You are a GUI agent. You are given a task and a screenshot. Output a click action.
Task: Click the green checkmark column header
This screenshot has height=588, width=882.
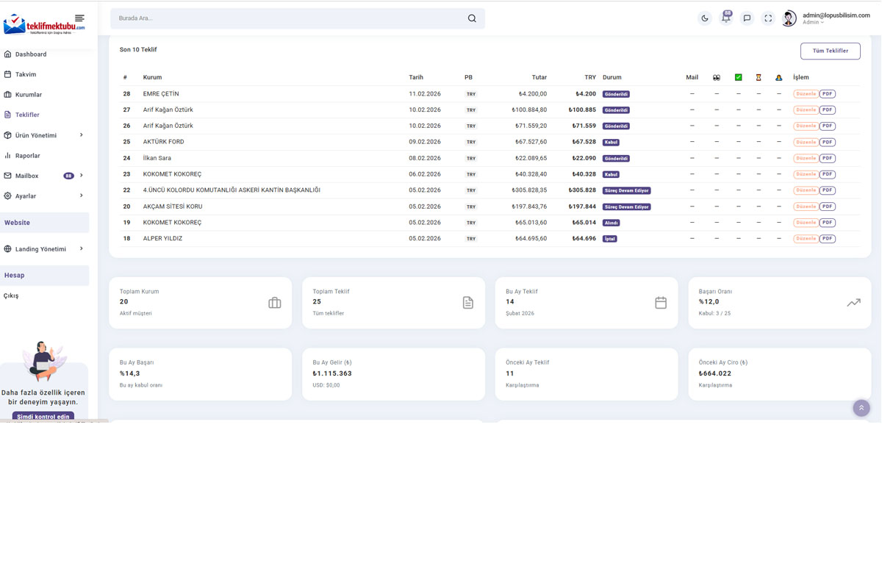[738, 77]
